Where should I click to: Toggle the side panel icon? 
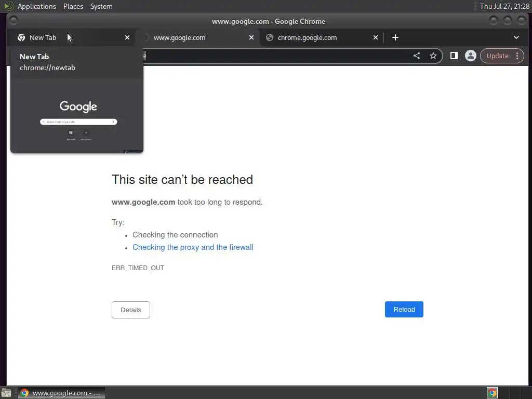(454, 56)
